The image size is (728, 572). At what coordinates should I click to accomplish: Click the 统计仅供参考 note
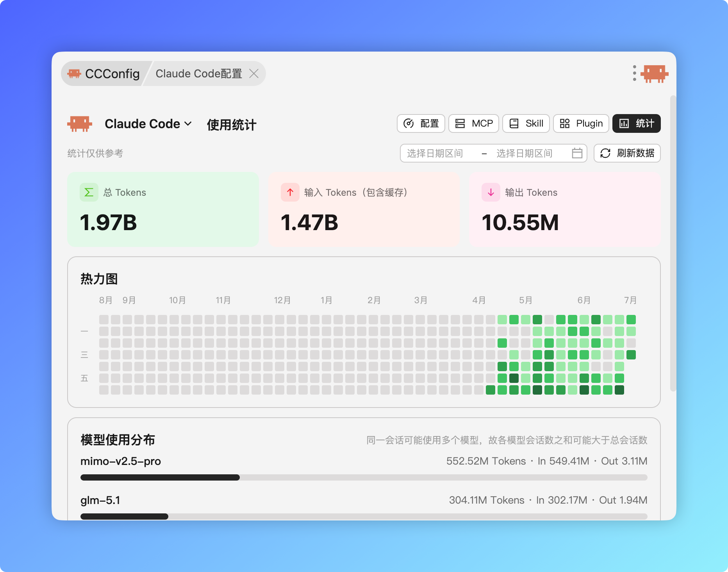click(95, 153)
